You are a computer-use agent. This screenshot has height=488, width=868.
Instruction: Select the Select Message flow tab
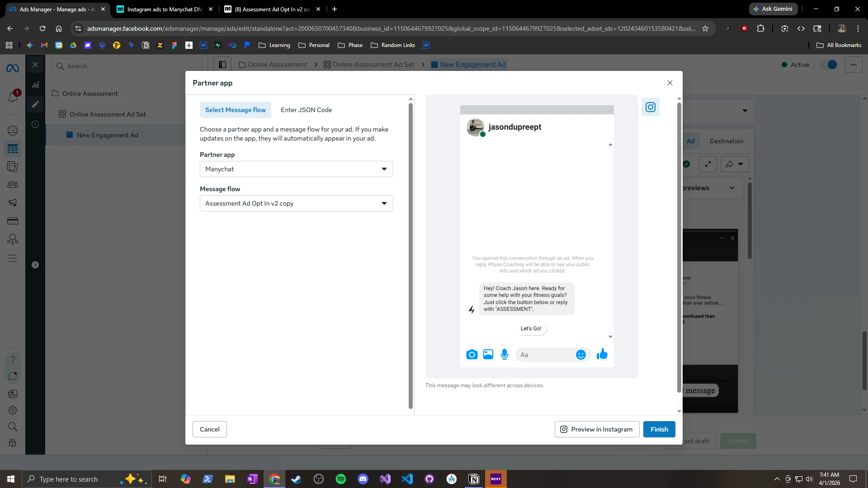pyautogui.click(x=235, y=110)
